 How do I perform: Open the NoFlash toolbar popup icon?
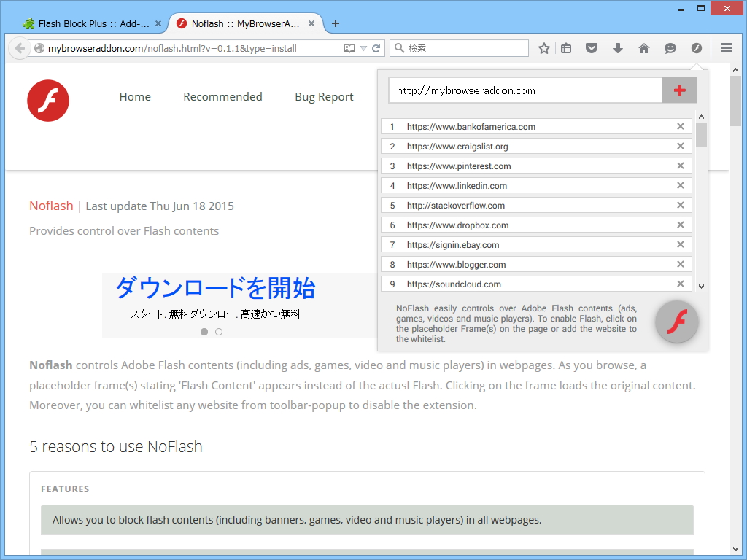tap(696, 47)
